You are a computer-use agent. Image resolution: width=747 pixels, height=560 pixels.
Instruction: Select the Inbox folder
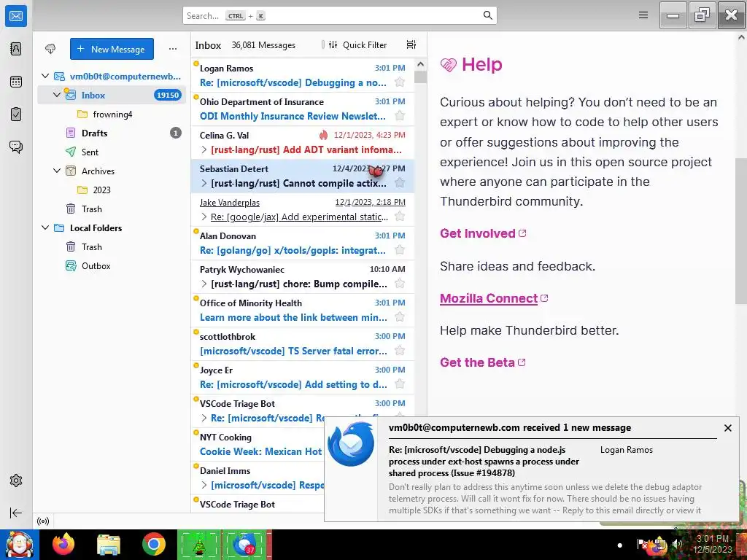coord(112,95)
